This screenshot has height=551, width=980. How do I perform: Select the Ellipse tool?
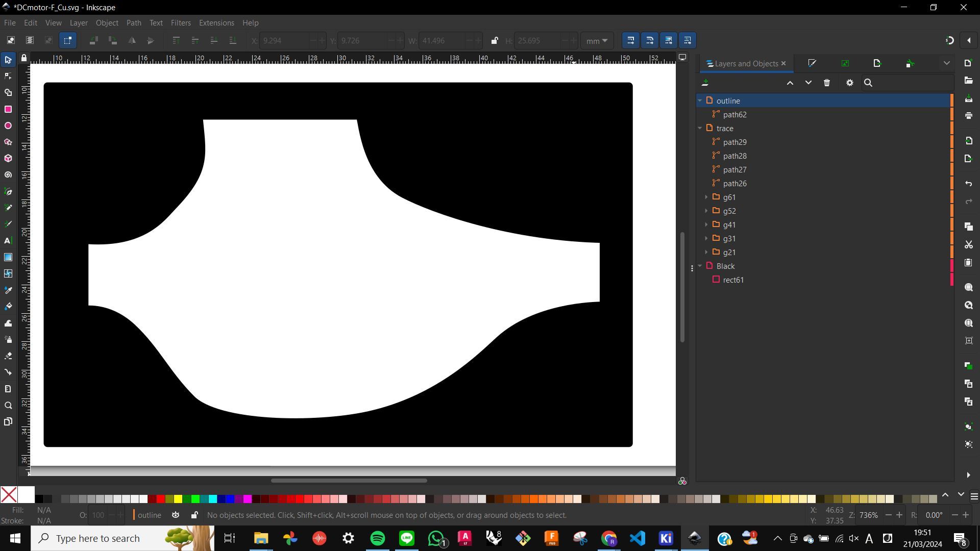click(8, 126)
